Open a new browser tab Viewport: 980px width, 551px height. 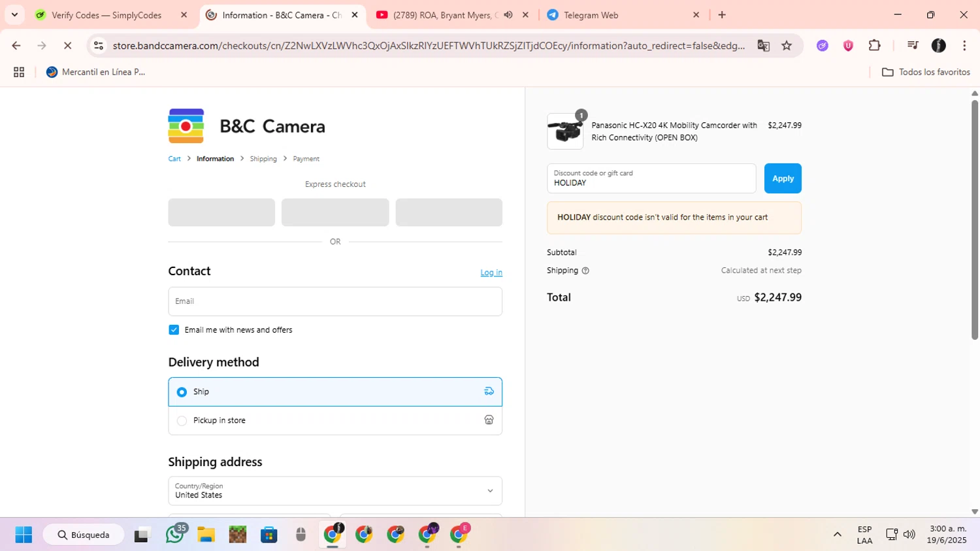point(722,14)
